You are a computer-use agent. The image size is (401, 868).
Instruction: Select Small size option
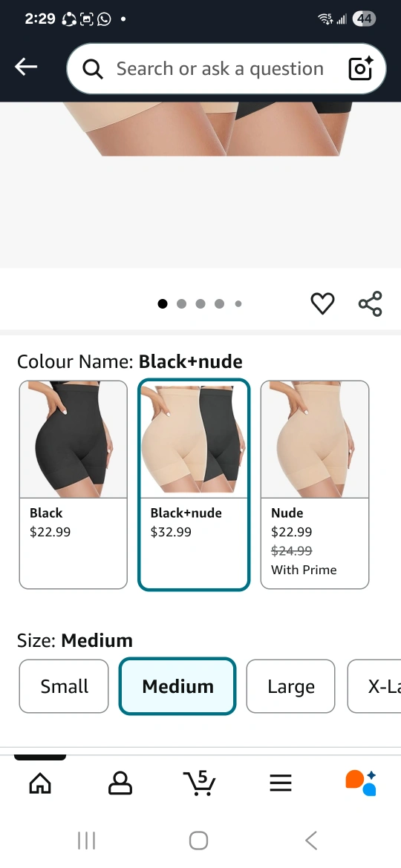tap(64, 686)
